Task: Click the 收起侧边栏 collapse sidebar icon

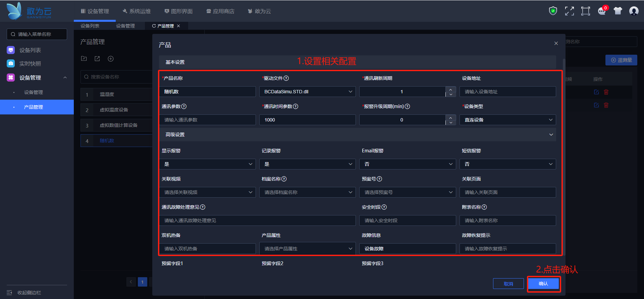Action: coord(9,293)
